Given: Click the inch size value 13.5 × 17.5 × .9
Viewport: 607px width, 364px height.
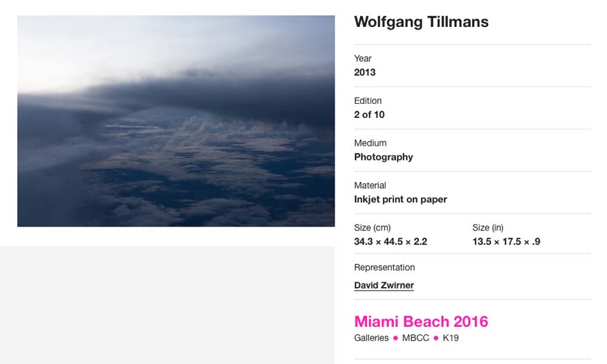Looking at the screenshot, I should tap(506, 241).
